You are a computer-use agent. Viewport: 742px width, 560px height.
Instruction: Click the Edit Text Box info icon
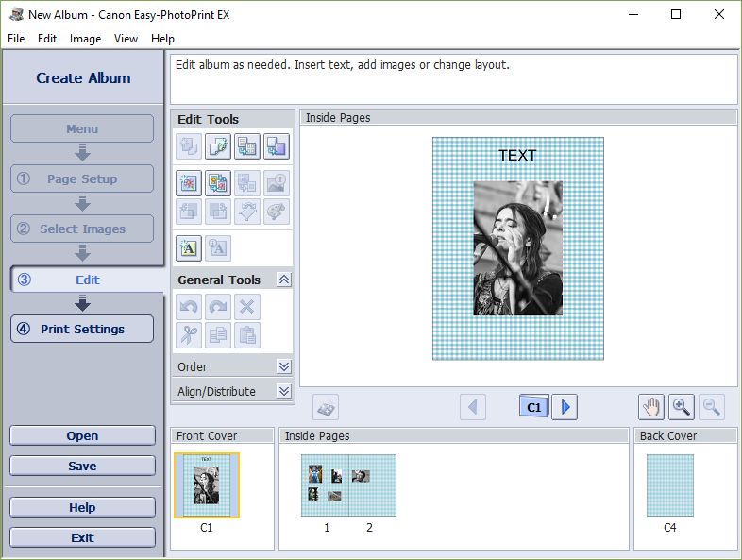tap(218, 248)
